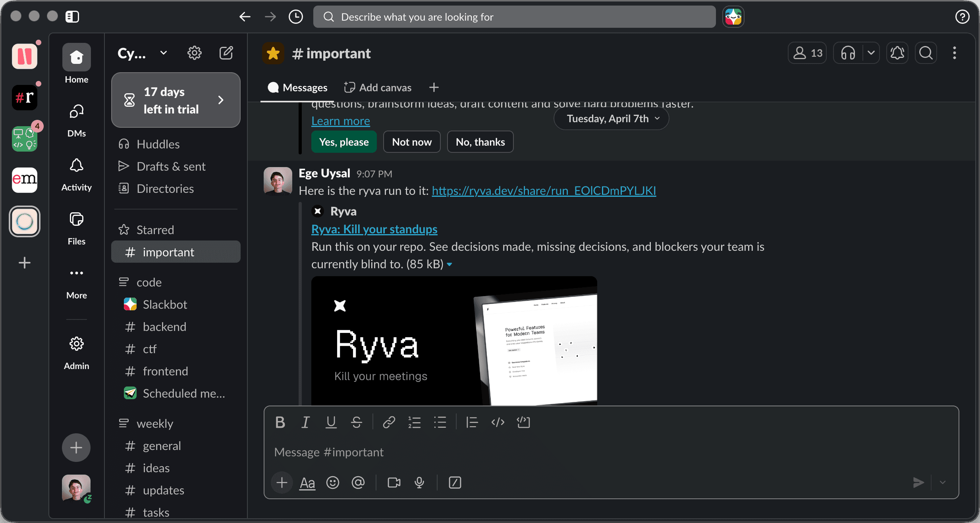Screen dimensions: 980x523
Task: Open the send options dropdown arrow
Action: click(942, 483)
